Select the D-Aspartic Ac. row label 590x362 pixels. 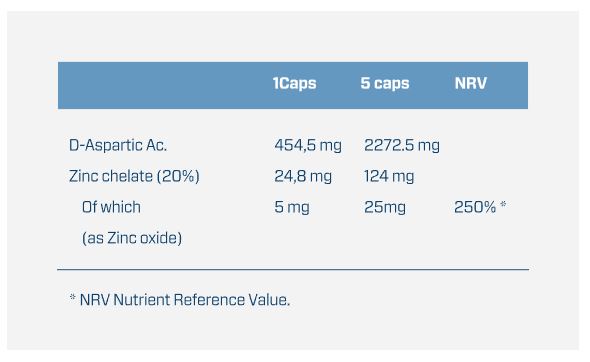coord(118,145)
